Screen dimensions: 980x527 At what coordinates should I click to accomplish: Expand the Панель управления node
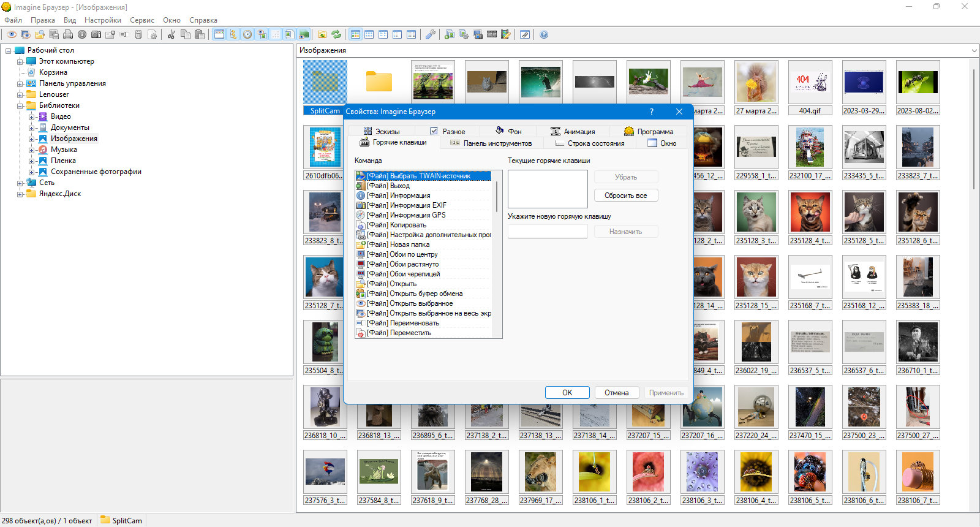click(x=20, y=83)
